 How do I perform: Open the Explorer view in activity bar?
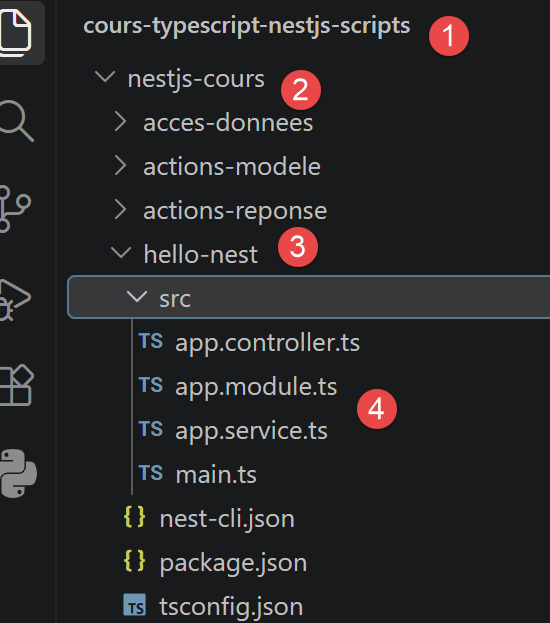[x=15, y=33]
